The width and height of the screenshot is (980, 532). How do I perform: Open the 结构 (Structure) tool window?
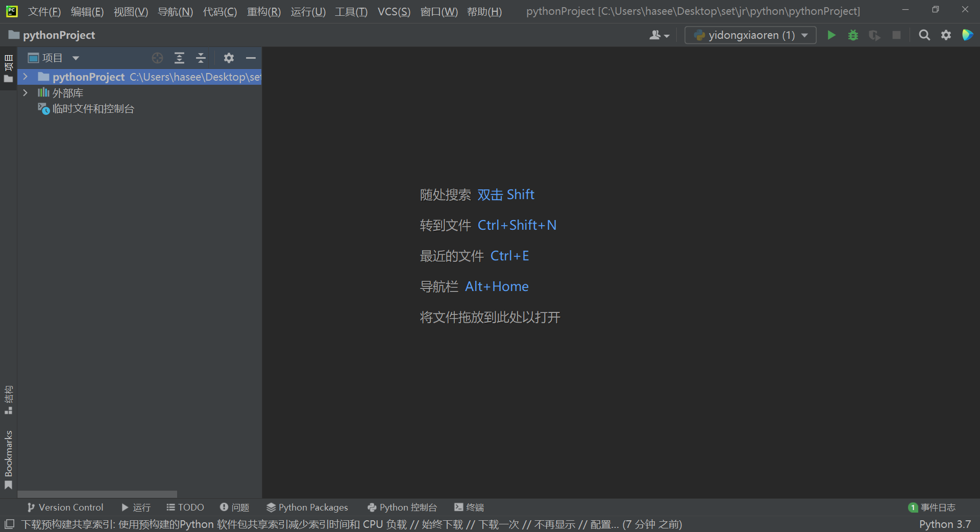tap(8, 397)
